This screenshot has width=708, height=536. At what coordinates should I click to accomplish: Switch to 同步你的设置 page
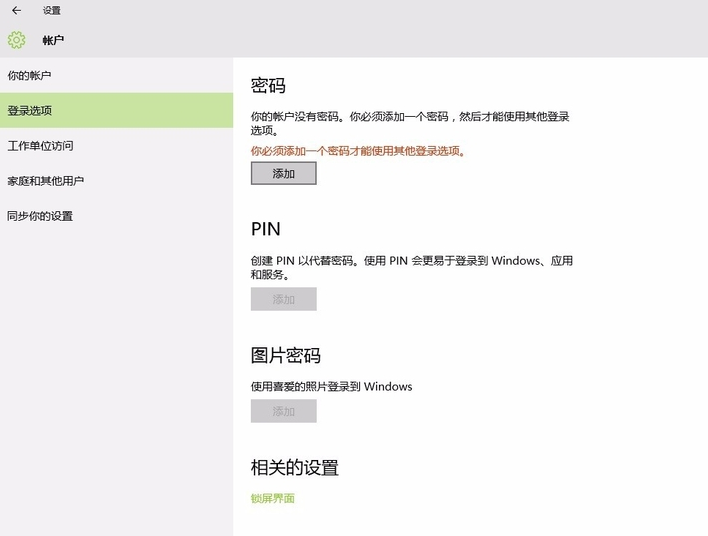pos(40,216)
